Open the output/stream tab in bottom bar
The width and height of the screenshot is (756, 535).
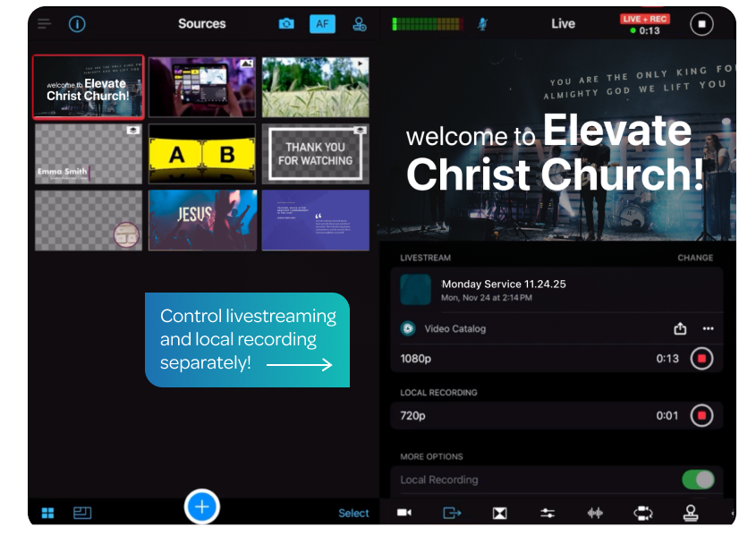point(452,513)
